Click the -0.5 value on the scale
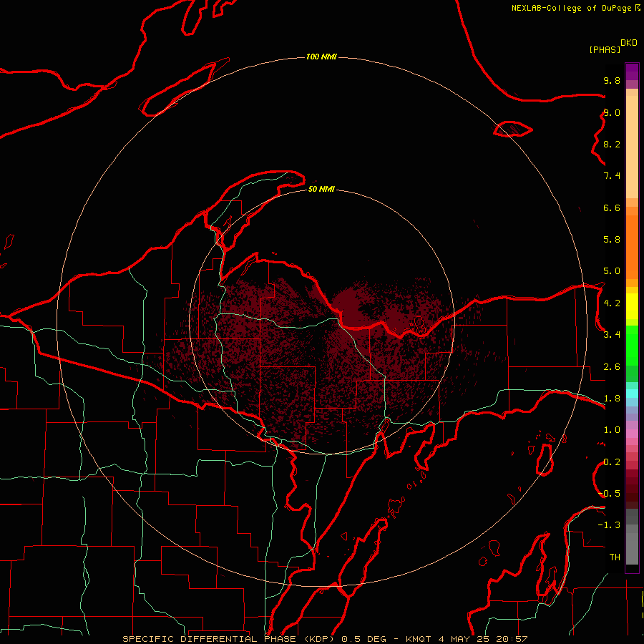The width and height of the screenshot is (644, 644). [609, 494]
